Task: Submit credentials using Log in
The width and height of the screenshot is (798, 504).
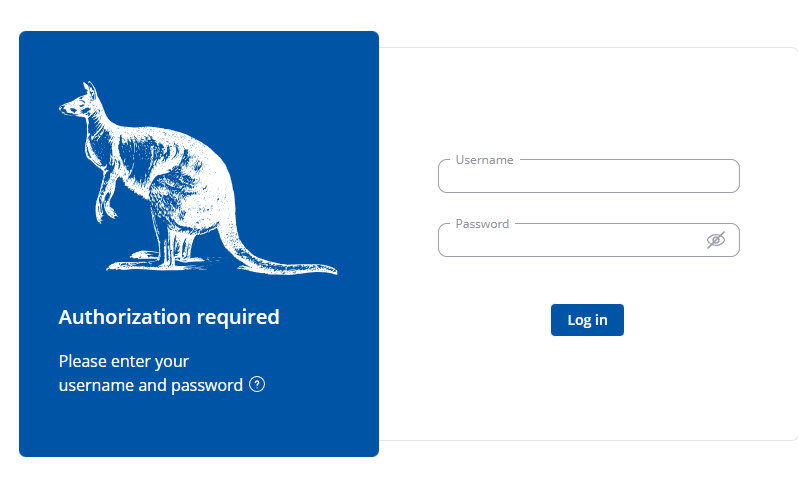Action: click(x=587, y=320)
